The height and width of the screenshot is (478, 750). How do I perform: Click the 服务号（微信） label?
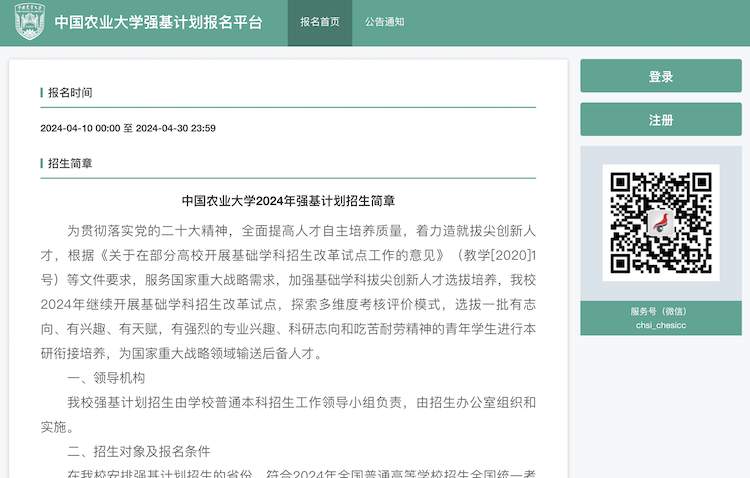[661, 311]
